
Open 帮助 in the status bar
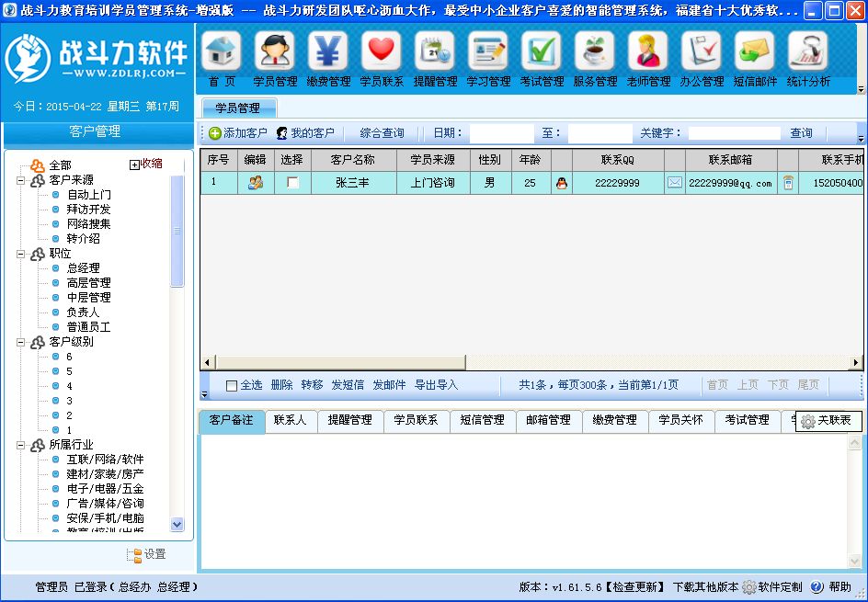tap(830, 587)
